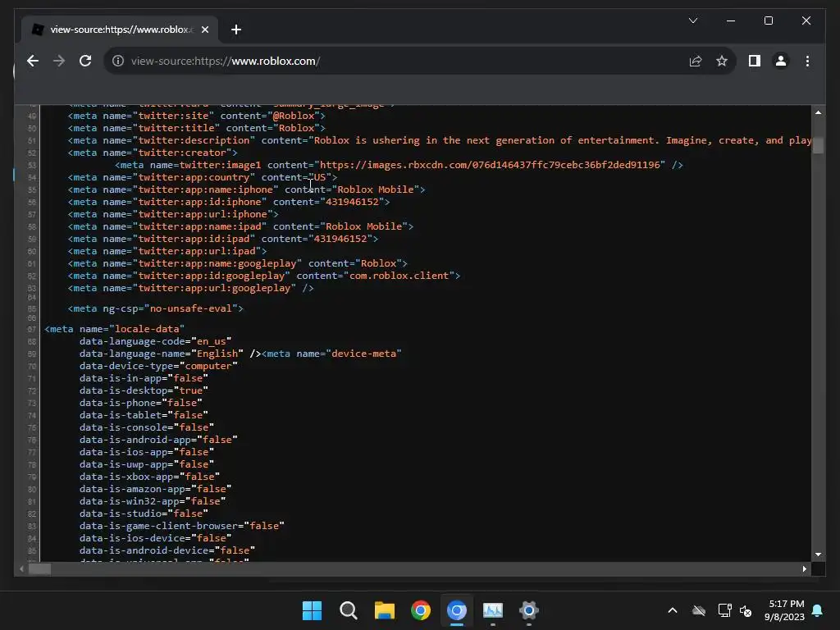Open the Windows Start menu
This screenshot has height=630, width=840.
312,610
